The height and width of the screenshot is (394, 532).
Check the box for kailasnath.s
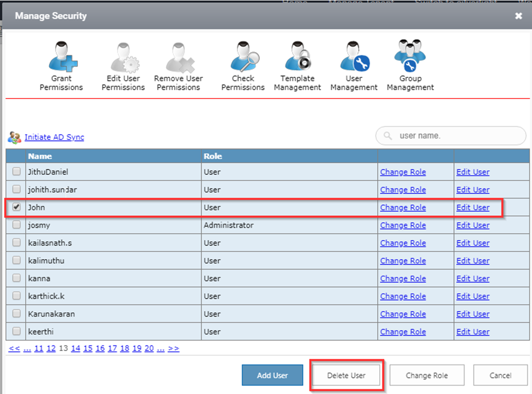pos(16,242)
